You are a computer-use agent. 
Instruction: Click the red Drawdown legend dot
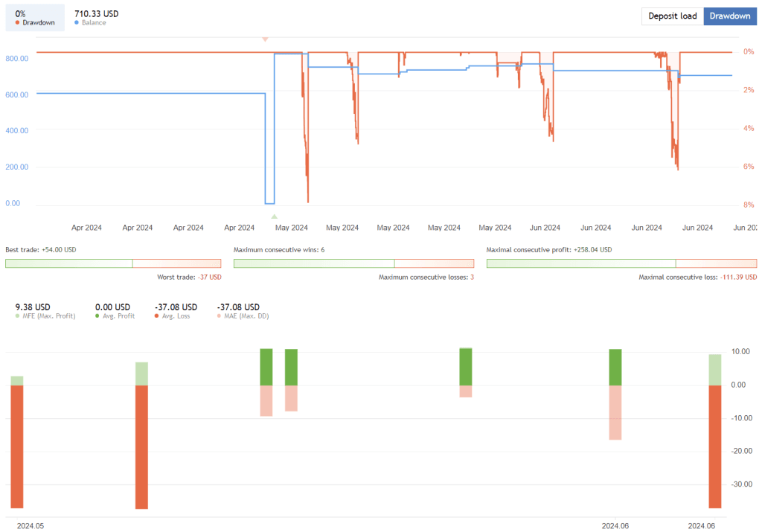[18, 22]
